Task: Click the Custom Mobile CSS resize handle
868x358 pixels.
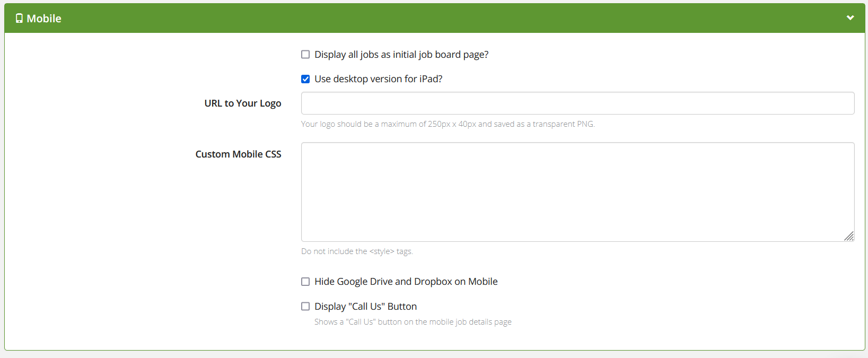Action: coord(849,236)
